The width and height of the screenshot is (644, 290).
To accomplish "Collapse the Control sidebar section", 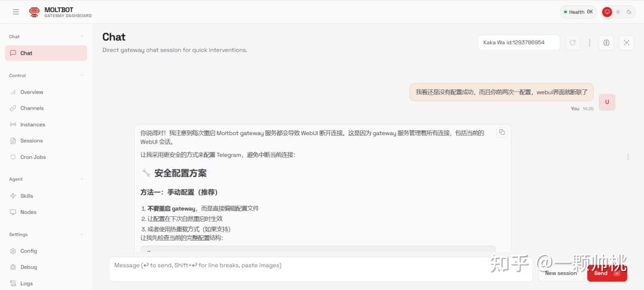I will coord(82,76).
